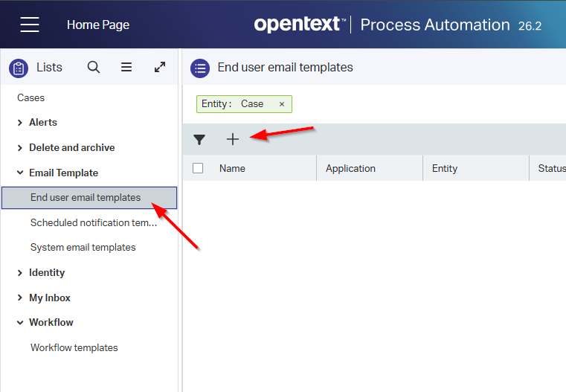The image size is (566, 392).
Task: Open System email templates list
Action: 83,248
